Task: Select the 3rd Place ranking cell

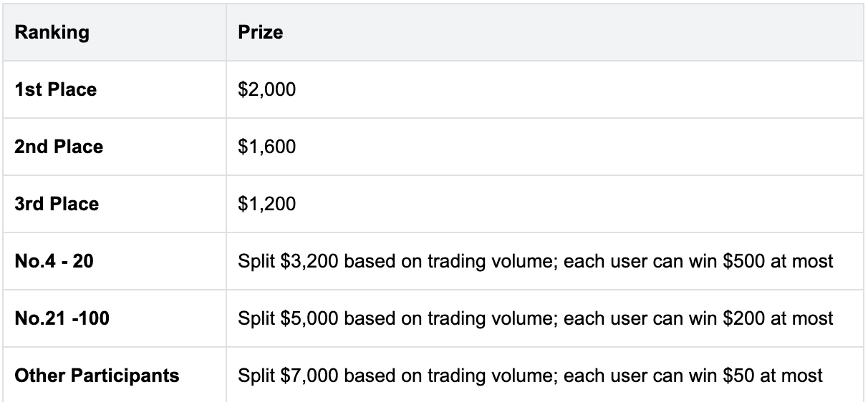Action: pyautogui.click(x=57, y=204)
